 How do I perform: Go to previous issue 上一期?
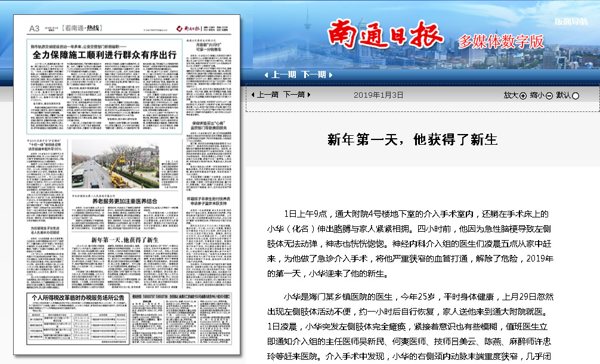pyautogui.click(x=284, y=75)
